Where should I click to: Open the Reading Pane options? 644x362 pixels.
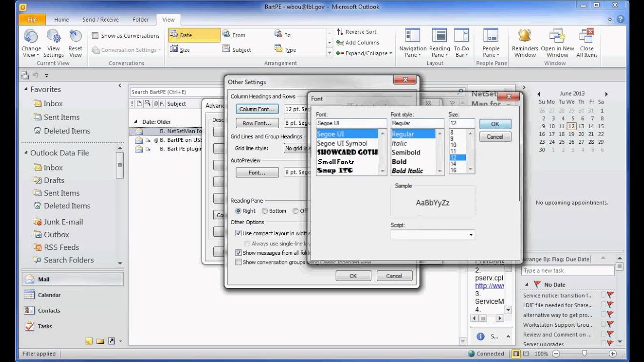click(440, 43)
